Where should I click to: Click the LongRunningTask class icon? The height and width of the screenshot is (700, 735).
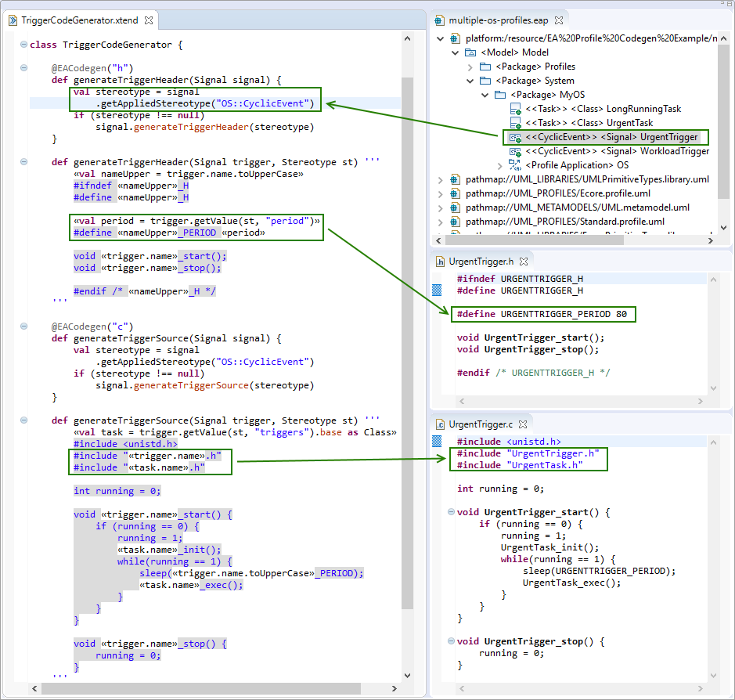tap(515, 109)
